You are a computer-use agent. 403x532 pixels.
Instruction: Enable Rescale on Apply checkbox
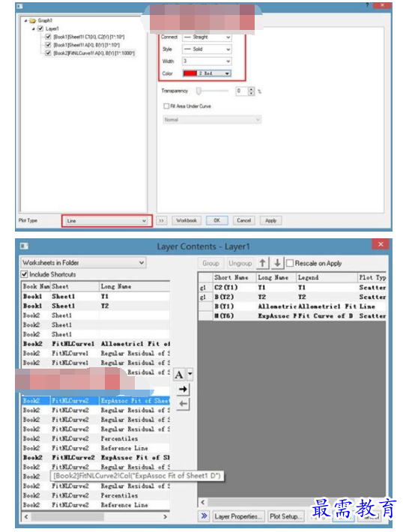pos(290,263)
